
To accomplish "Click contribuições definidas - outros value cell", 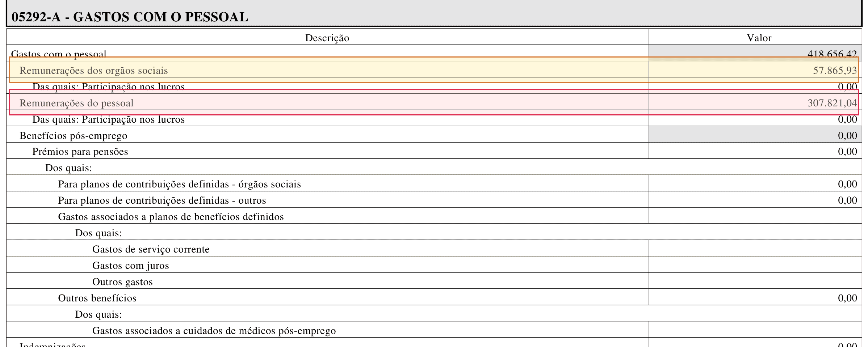I will (755, 199).
